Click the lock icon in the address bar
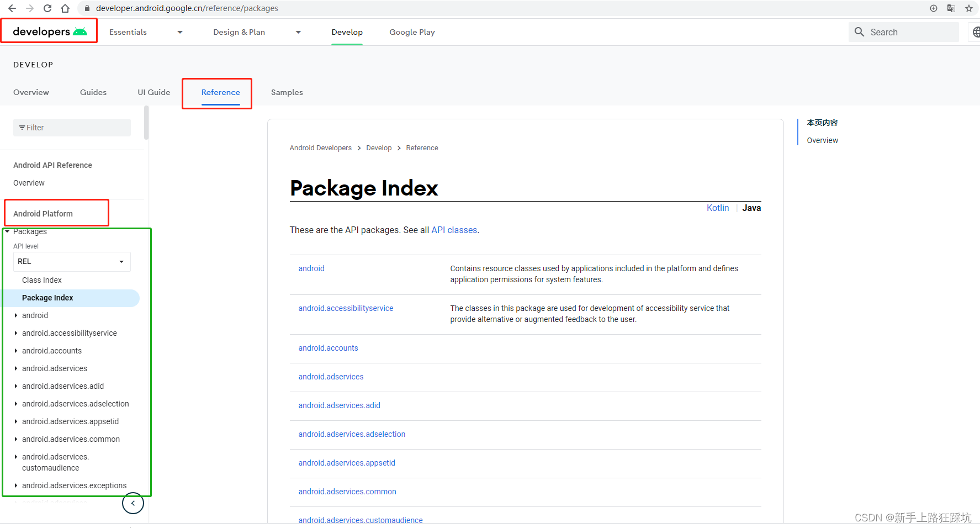Screen dimensions: 980x528 pyautogui.click(x=87, y=8)
